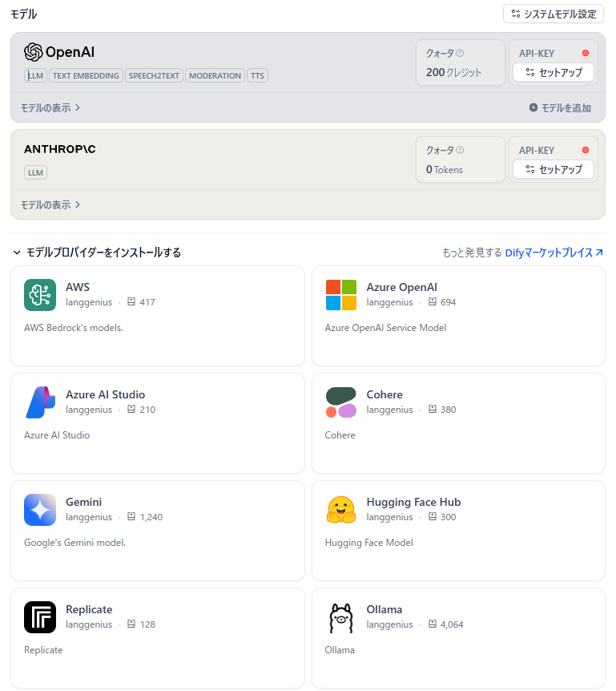Image resolution: width=616 pixels, height=691 pixels.
Task: Click the AWS install count icon
Action: 131,301
